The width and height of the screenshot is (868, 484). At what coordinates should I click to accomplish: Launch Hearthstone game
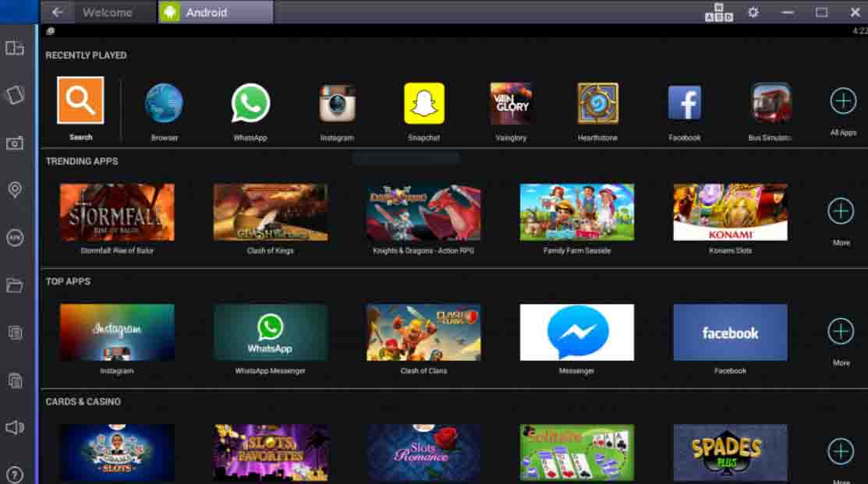(x=598, y=104)
